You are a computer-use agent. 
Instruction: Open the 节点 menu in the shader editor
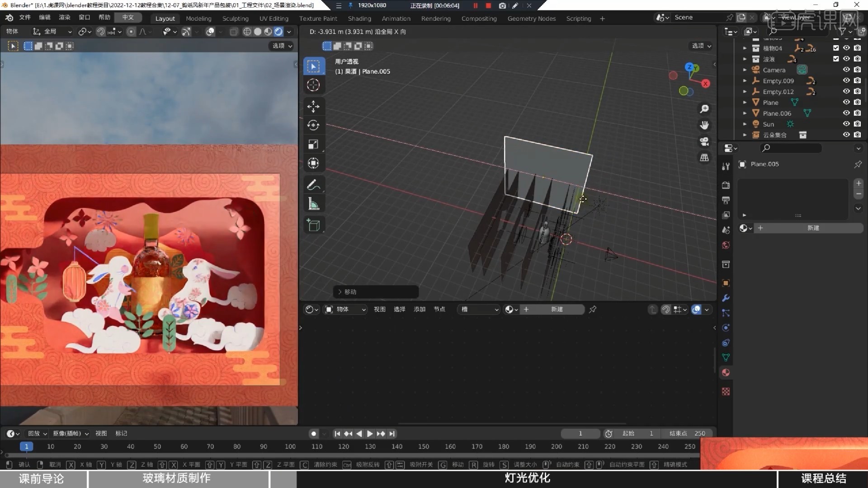(x=439, y=310)
